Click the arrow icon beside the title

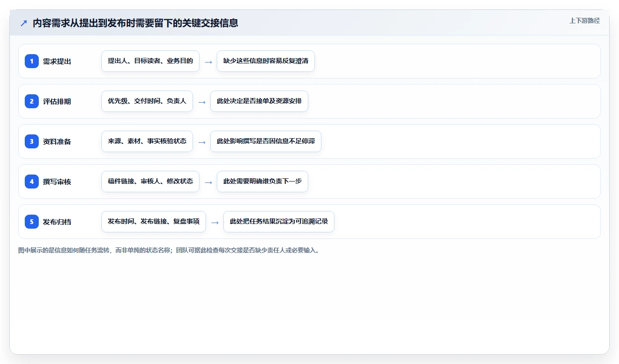(x=24, y=23)
